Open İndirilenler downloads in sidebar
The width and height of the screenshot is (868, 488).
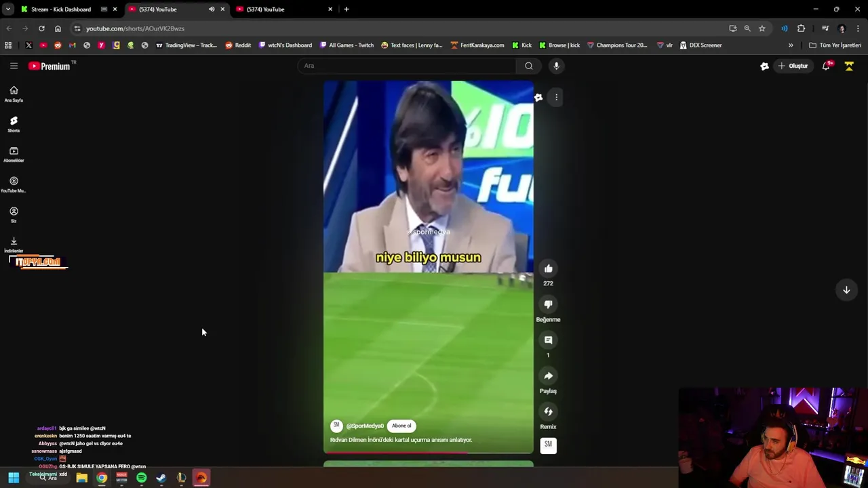tap(14, 245)
